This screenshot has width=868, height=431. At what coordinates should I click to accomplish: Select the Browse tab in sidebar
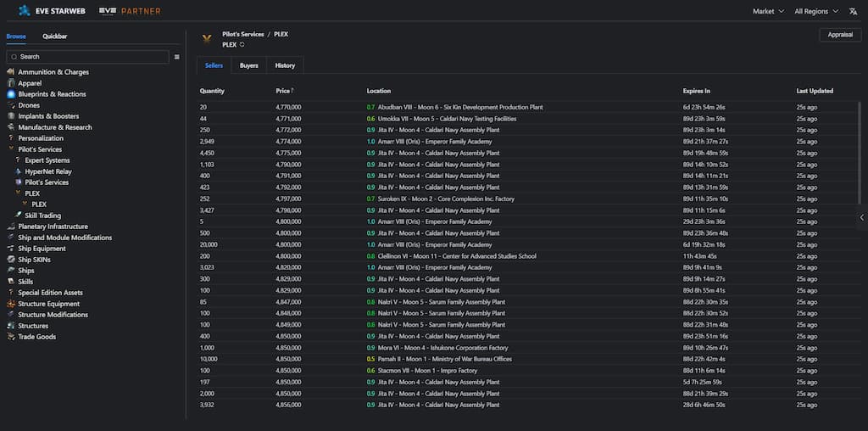coord(16,36)
